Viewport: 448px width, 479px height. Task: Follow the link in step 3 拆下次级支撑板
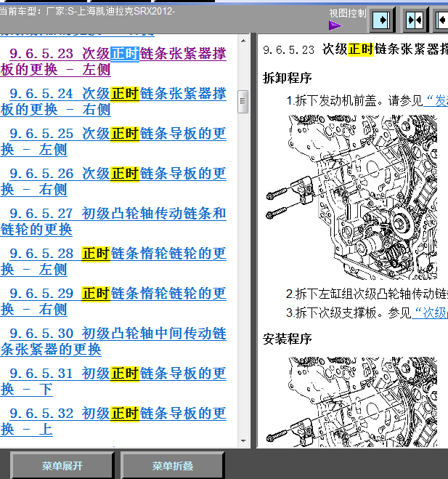click(430, 313)
